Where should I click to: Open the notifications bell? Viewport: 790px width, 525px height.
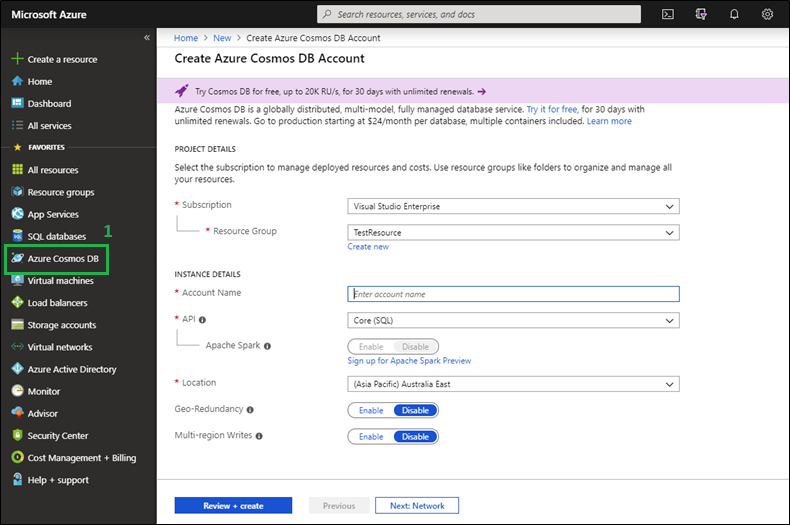pyautogui.click(x=734, y=14)
